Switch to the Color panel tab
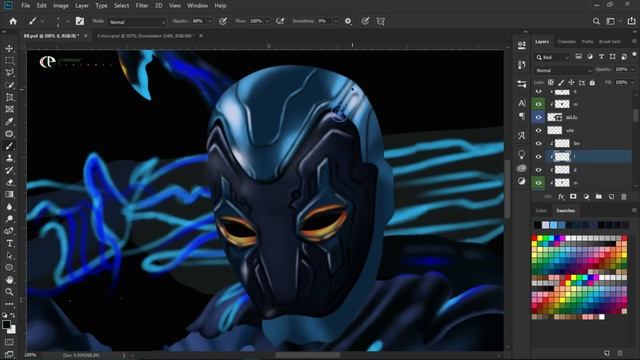Image resolution: width=640 pixels, height=360 pixels. pos(541,211)
